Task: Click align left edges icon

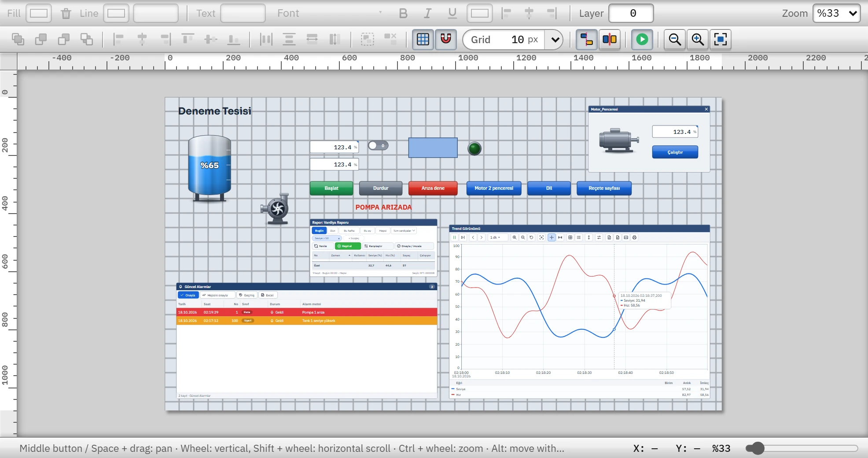Action: tap(119, 39)
